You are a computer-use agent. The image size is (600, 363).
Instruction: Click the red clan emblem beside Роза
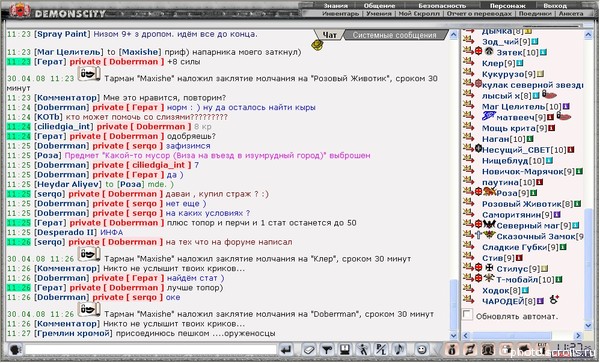(478, 192)
